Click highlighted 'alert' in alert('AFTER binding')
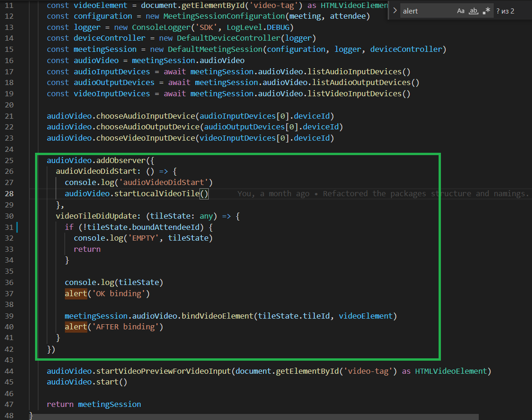Image resolution: width=532 pixels, height=420 pixels. [76, 327]
